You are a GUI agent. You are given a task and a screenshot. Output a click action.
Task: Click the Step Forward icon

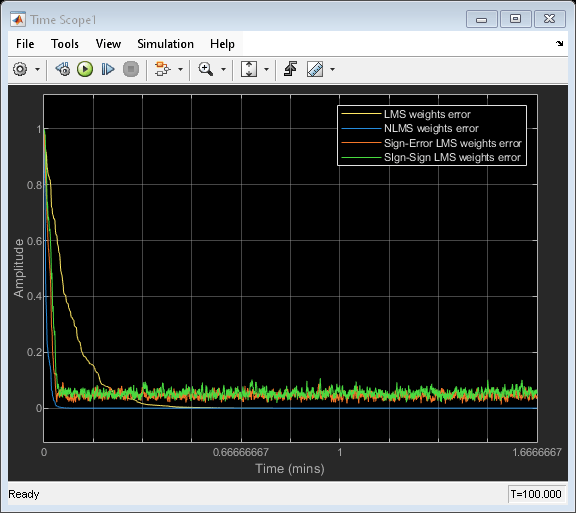tap(108, 69)
